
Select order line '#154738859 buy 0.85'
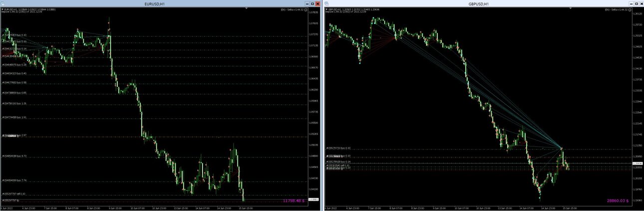click(14, 92)
